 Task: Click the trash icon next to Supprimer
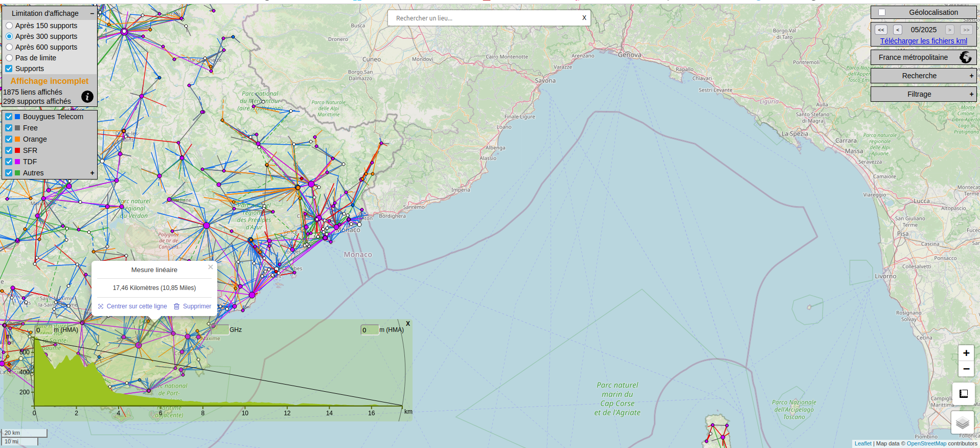tap(177, 306)
